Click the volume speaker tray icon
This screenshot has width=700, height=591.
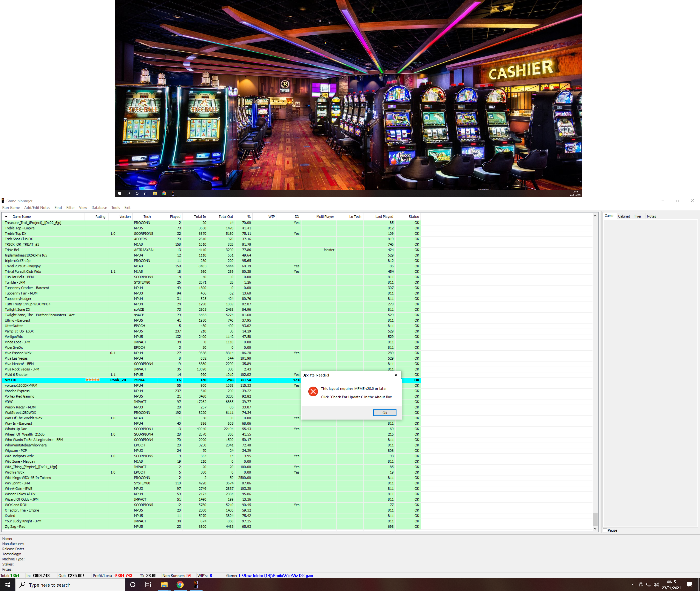(x=656, y=585)
